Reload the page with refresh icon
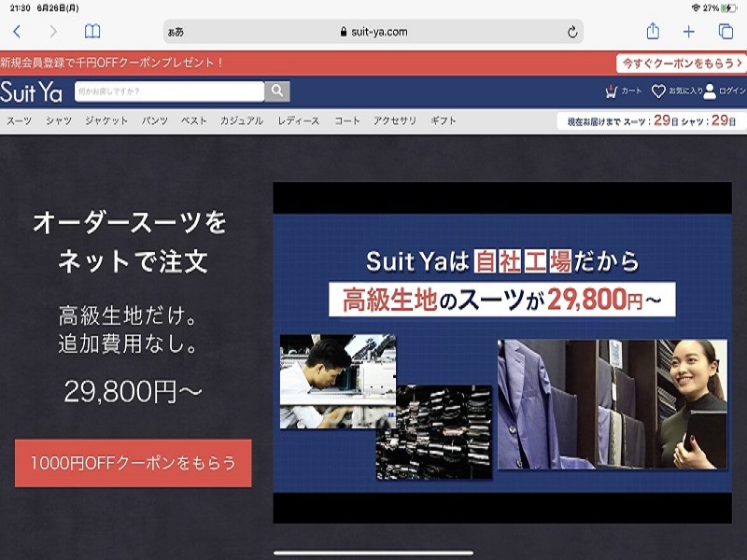Image resolution: width=747 pixels, height=560 pixels. [x=572, y=32]
